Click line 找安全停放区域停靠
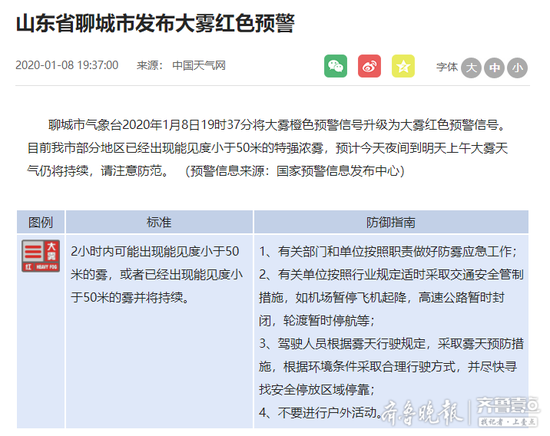 [x=317, y=390]
